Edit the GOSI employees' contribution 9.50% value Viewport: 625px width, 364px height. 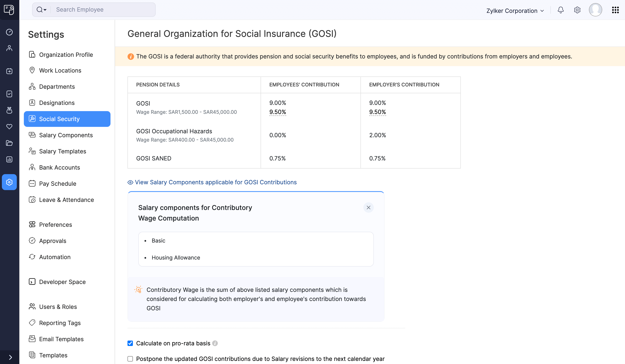click(x=278, y=112)
